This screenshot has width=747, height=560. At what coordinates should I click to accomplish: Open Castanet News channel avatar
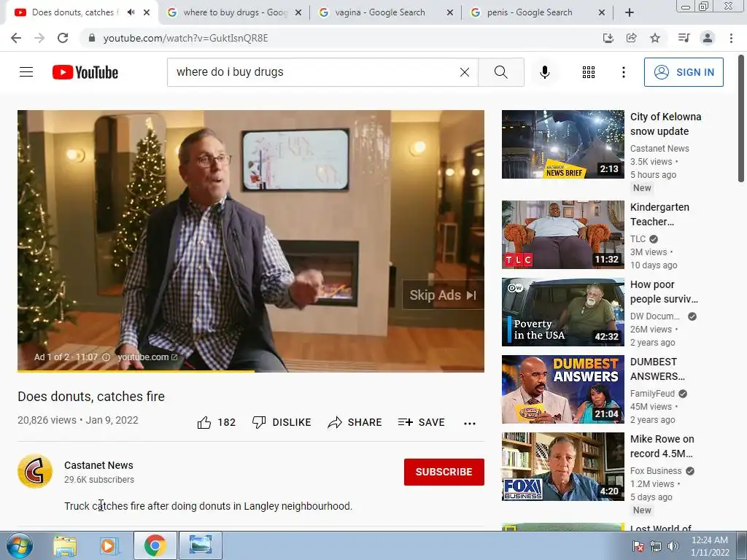[x=35, y=471]
